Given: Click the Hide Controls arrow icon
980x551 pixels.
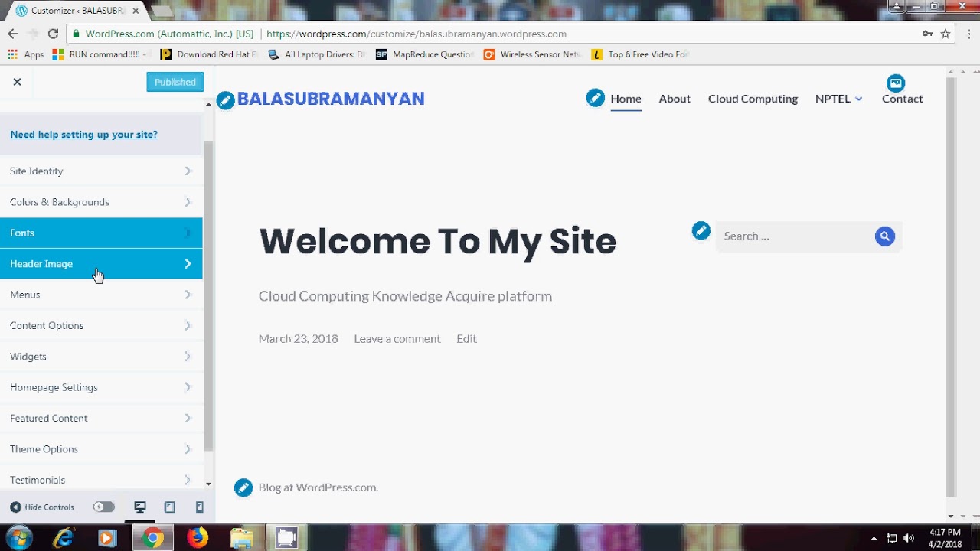Looking at the screenshot, I should coord(15,507).
